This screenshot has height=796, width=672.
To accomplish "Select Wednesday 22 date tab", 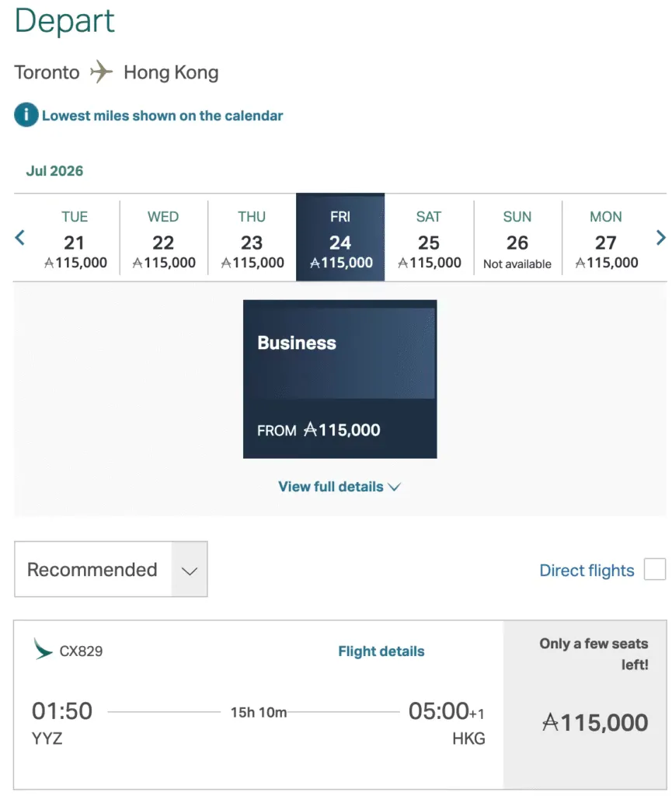I will click(x=163, y=239).
